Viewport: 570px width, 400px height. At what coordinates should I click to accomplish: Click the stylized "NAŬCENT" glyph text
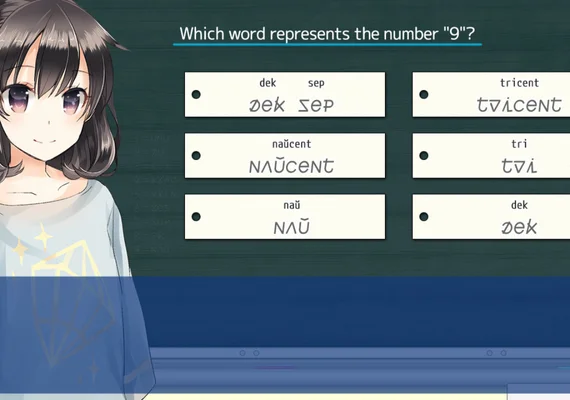click(292, 165)
